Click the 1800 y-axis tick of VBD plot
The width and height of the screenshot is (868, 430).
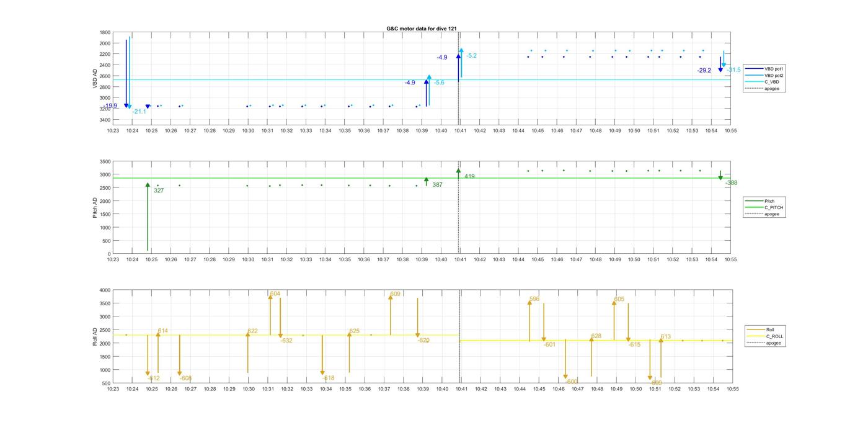[105, 32]
